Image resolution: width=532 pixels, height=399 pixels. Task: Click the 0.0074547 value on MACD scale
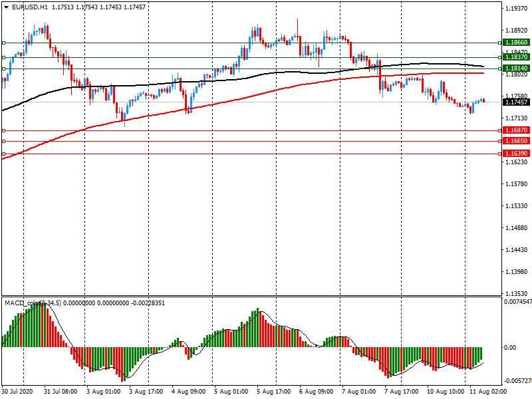coord(518,302)
